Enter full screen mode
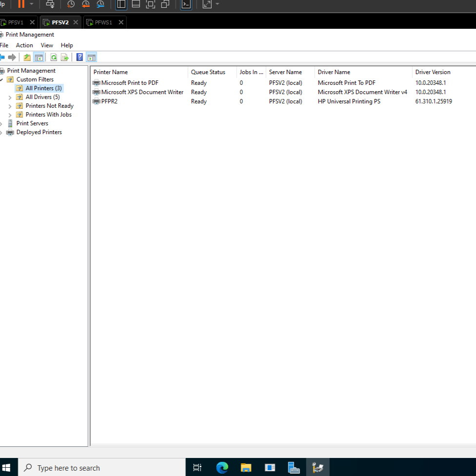 (x=207, y=4)
